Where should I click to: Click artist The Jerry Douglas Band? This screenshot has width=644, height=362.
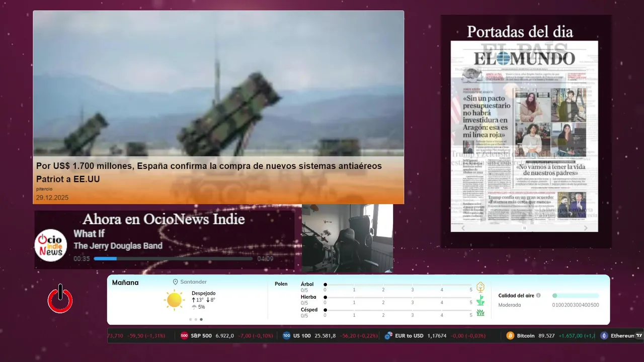pos(118,246)
